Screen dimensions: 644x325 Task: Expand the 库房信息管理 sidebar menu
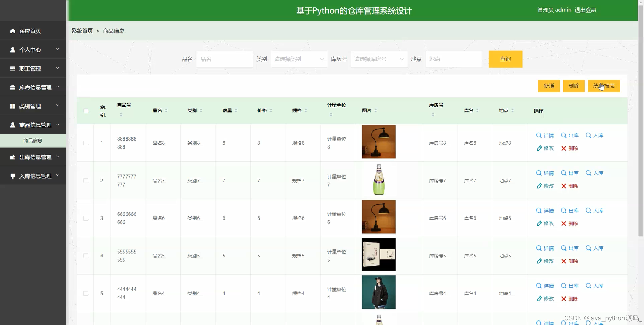tap(33, 87)
